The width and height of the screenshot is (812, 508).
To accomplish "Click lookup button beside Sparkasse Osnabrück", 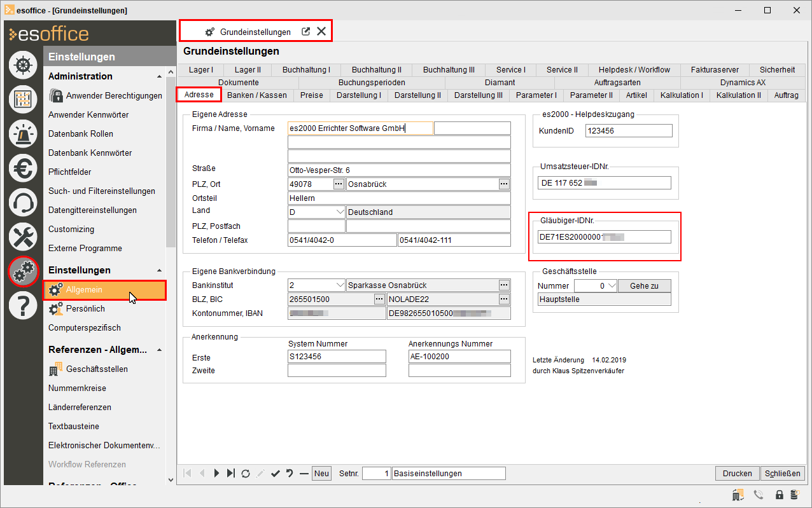I will click(x=504, y=285).
